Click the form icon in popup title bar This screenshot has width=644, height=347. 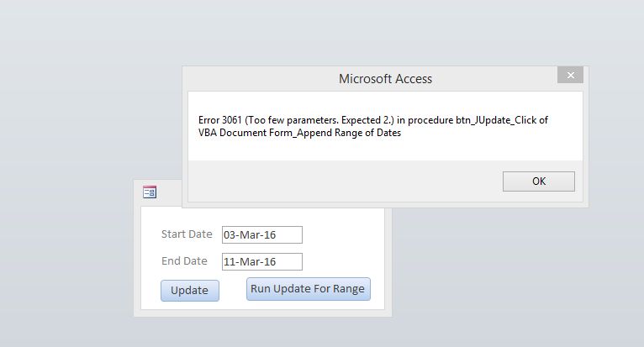150,192
